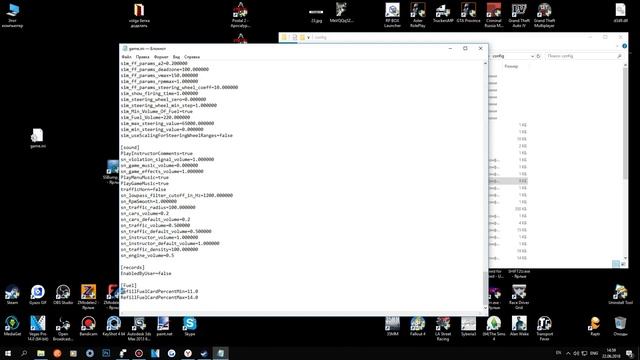The width and height of the screenshot is (640, 360).
Task: Launch The Sims 4 desktop shortcut
Action: 493,328
